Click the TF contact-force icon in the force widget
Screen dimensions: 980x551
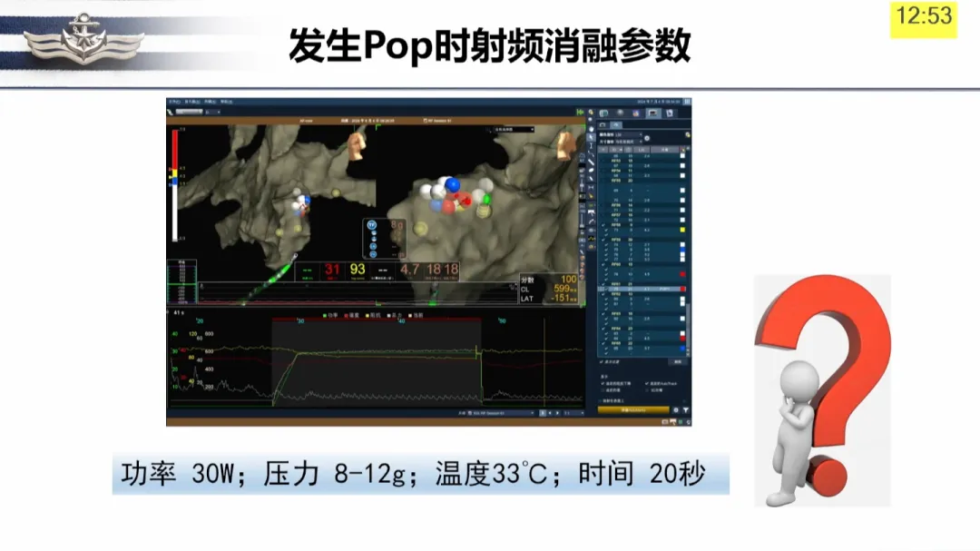[372, 224]
